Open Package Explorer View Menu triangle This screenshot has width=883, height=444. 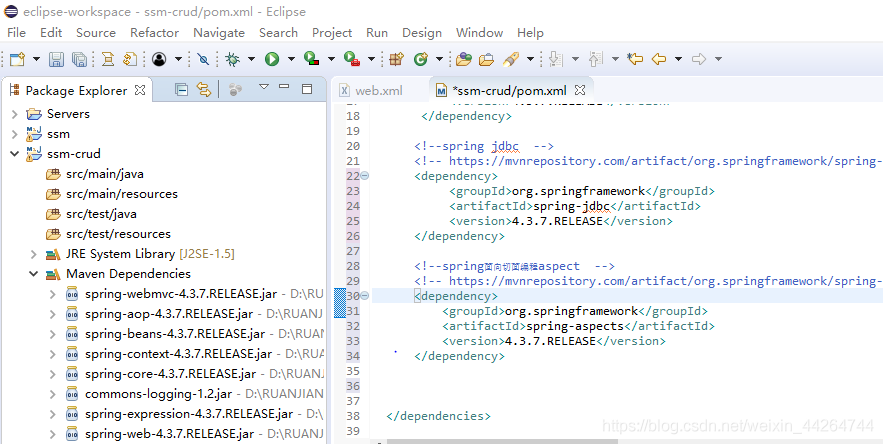click(263, 86)
